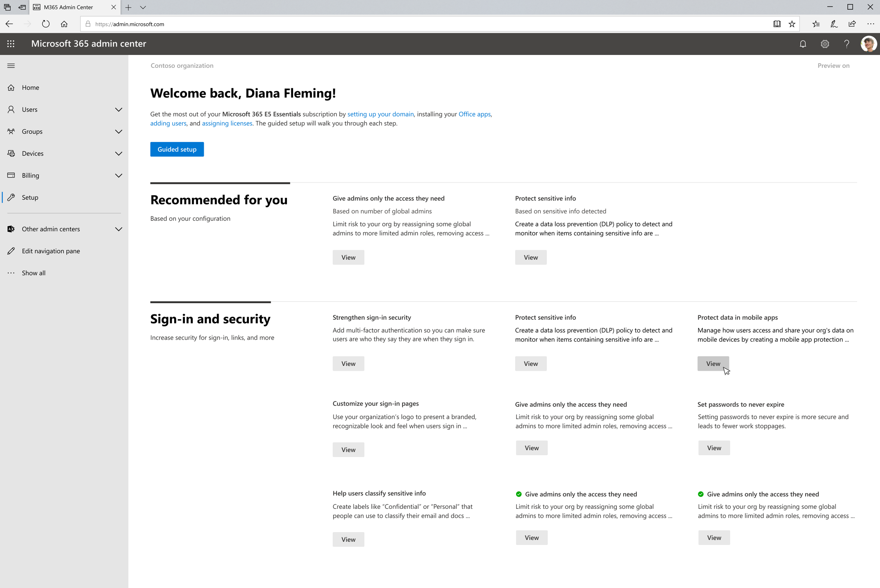Expand the Billing navigation section
This screenshot has height=588, width=880.
[x=118, y=175]
